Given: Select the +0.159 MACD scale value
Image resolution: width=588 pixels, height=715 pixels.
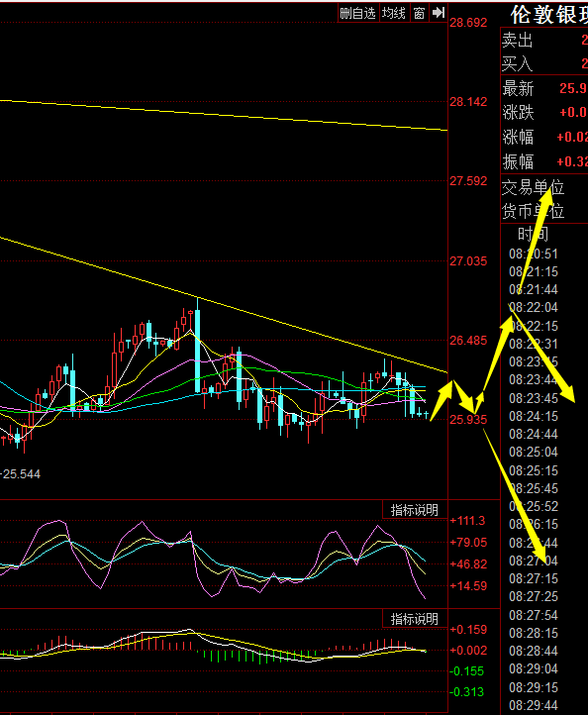Looking at the screenshot, I should point(468,630).
